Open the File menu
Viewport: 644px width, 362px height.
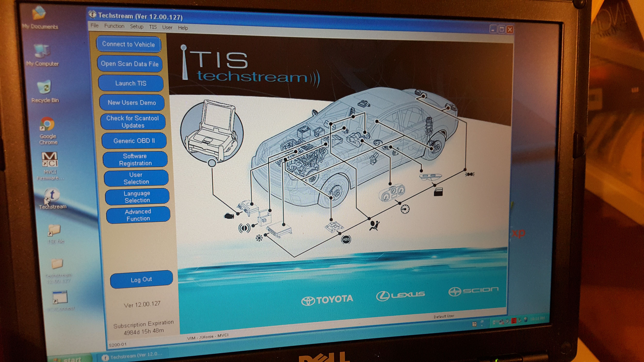[94, 25]
